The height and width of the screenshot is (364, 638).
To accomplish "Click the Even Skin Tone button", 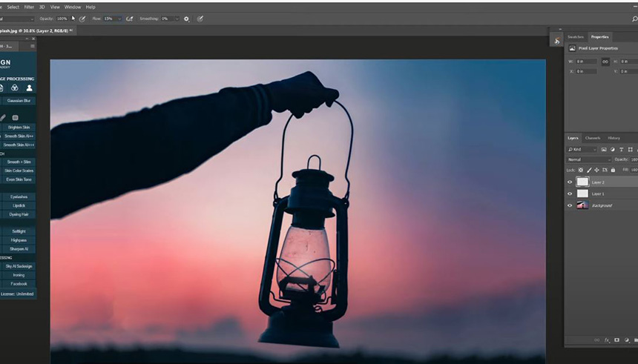I will 19,179.
